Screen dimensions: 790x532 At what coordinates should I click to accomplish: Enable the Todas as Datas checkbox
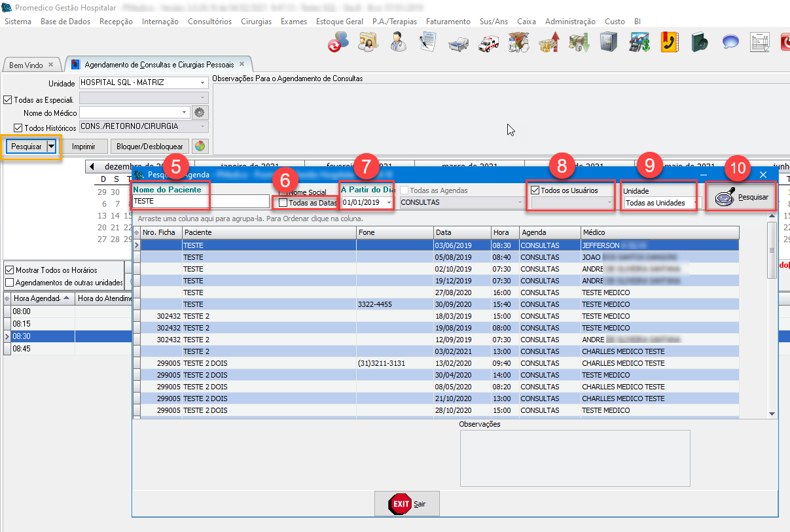283,203
